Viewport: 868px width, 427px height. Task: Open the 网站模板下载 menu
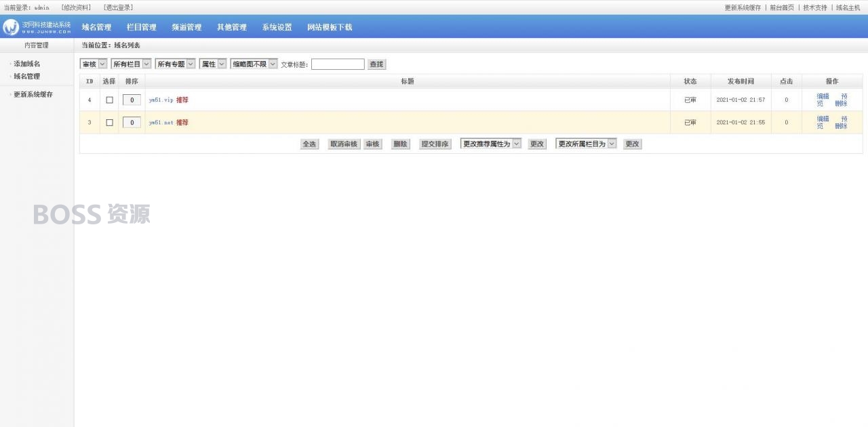click(330, 27)
